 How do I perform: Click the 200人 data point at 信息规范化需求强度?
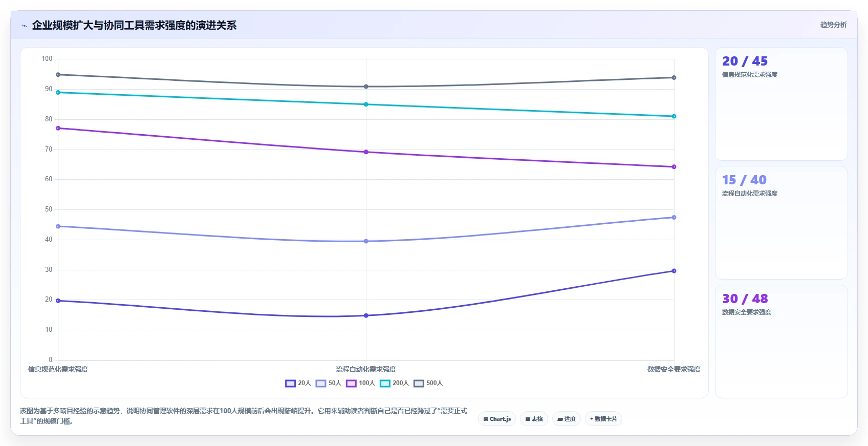point(58,93)
